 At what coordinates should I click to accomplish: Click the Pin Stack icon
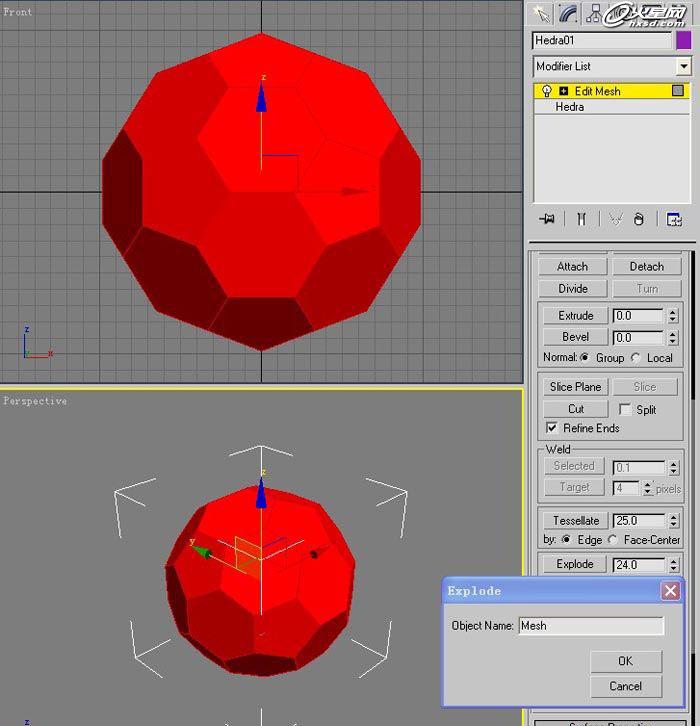546,219
